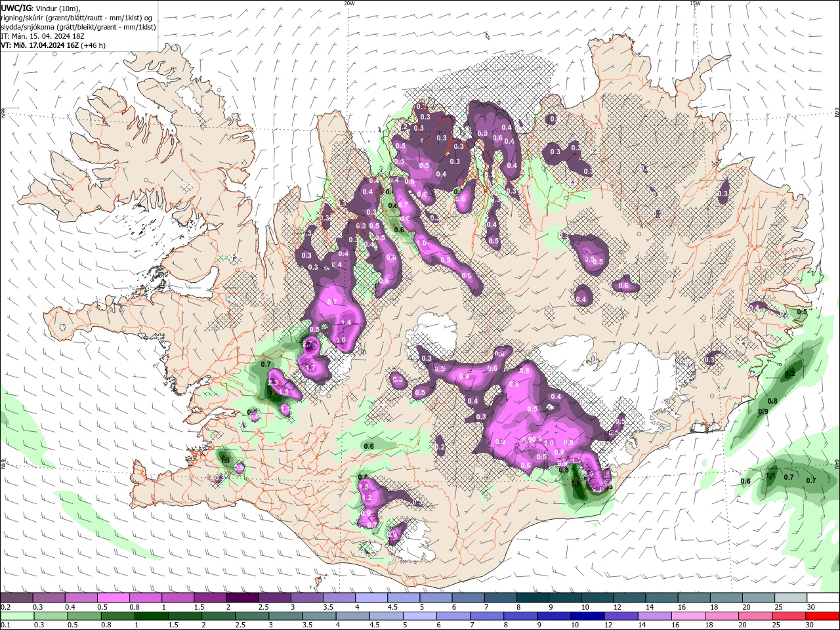Viewport: 840px width, 630px height.
Task: Click the 2.7 precipitation value on the map
Action: pyautogui.click(x=307, y=344)
